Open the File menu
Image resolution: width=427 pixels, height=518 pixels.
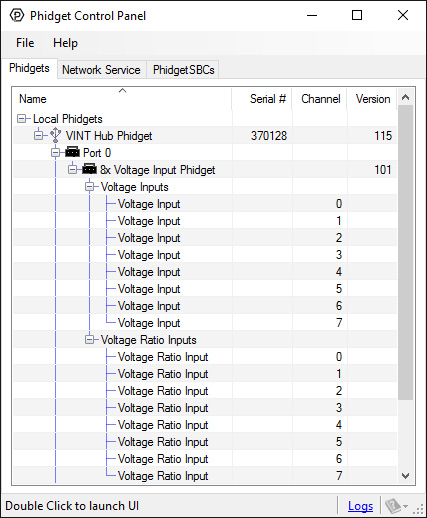(25, 43)
